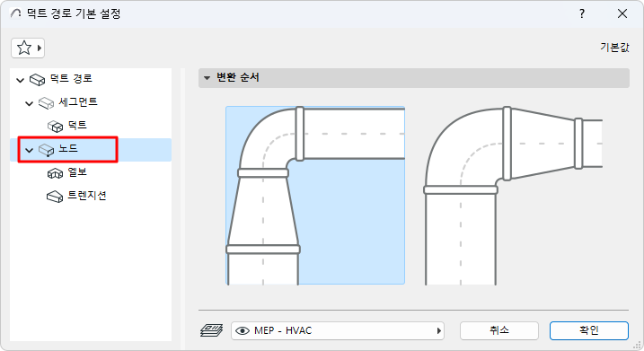Open the MEP - HVAC layer dropdown
This screenshot has height=351, width=644.
tap(338, 330)
